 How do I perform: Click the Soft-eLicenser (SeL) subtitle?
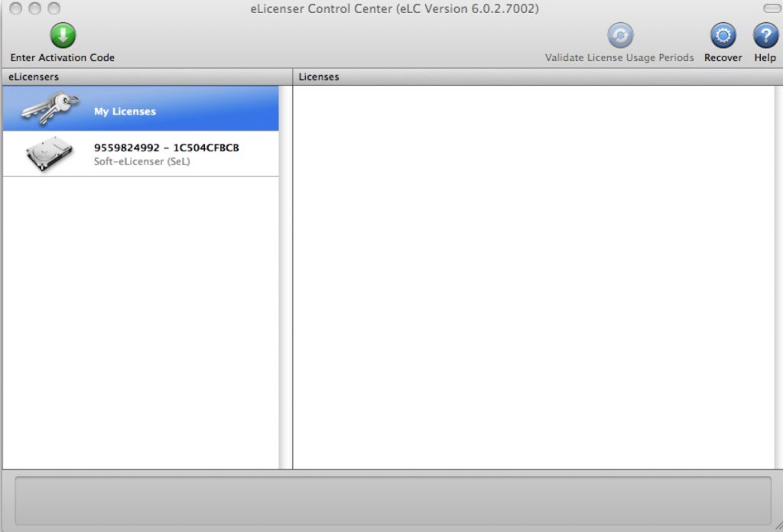click(x=141, y=161)
